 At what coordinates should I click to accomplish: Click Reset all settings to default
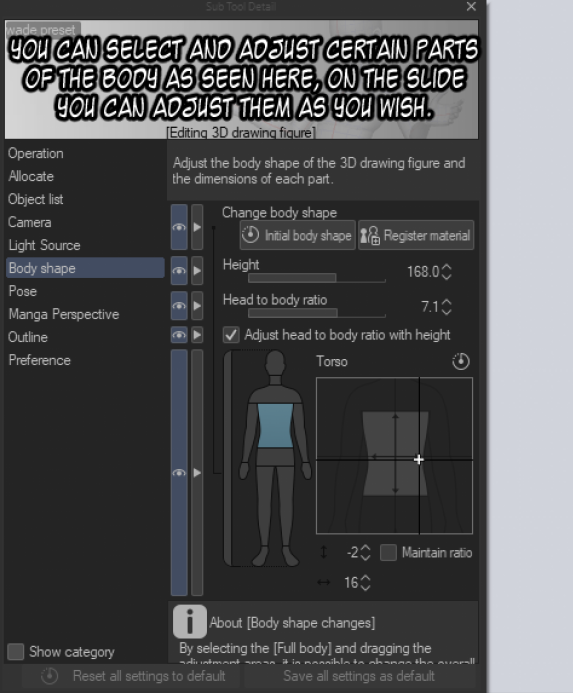(x=133, y=676)
